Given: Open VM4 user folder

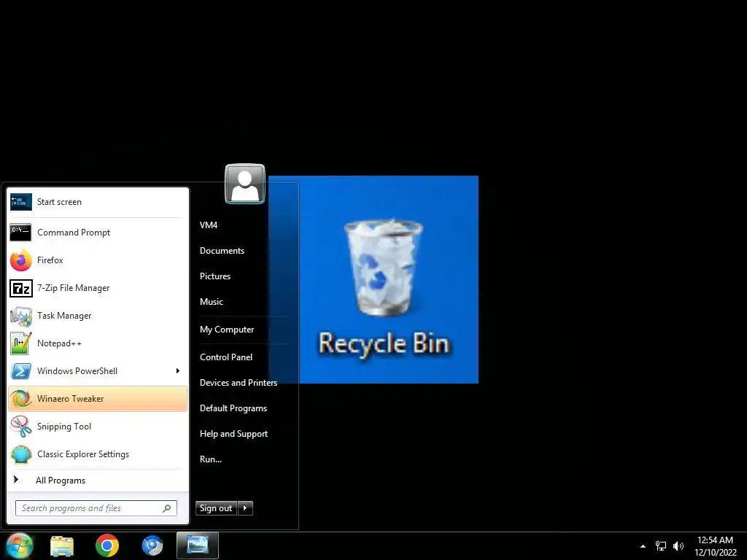Looking at the screenshot, I should coord(209,225).
